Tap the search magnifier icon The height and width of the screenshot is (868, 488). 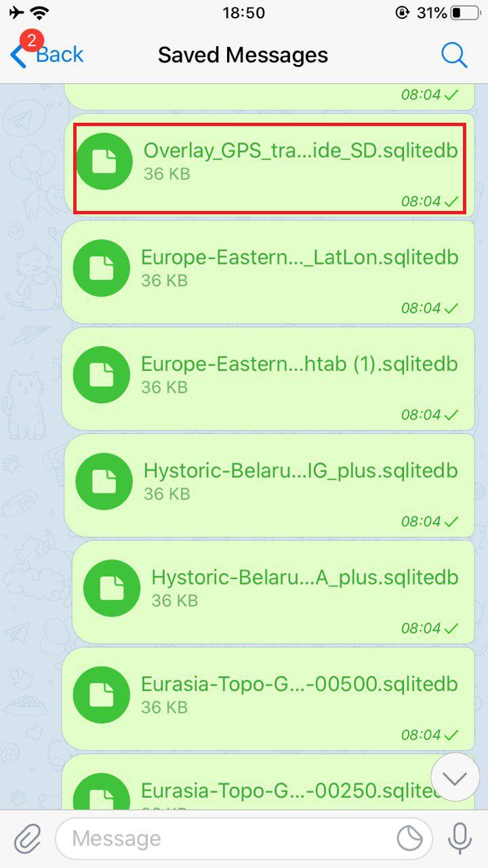click(454, 55)
